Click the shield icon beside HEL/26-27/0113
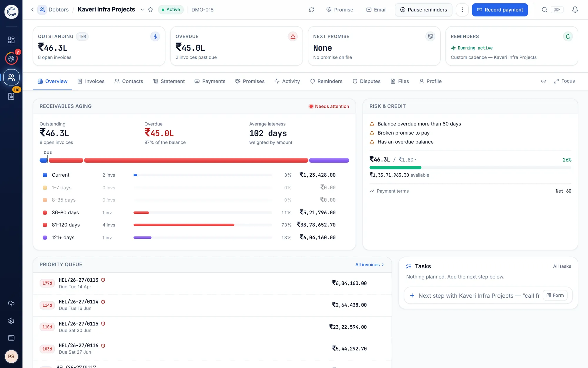This screenshot has width=588, height=368. point(103,280)
